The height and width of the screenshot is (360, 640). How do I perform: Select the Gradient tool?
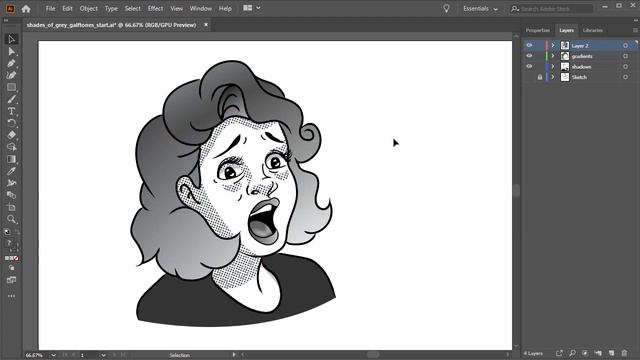point(11,159)
